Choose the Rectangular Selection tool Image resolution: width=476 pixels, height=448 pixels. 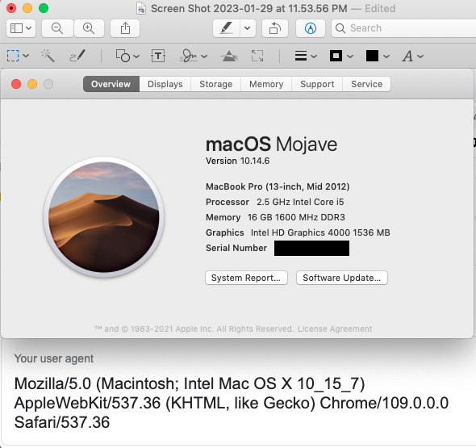tap(13, 56)
